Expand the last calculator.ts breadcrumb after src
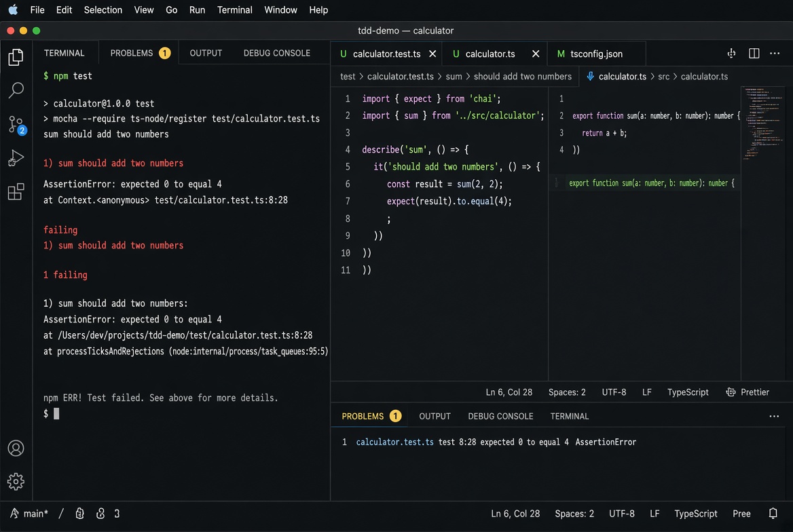The width and height of the screenshot is (793, 532). click(704, 77)
